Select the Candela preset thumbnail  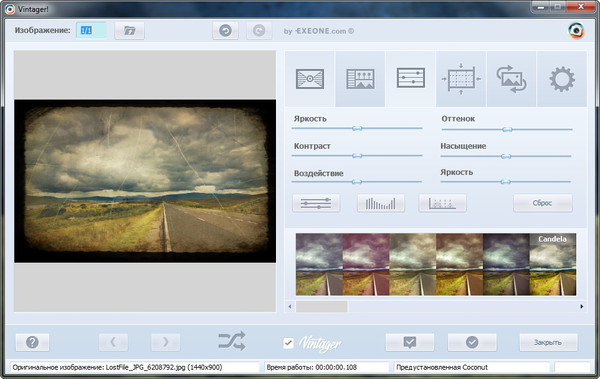pyautogui.click(x=553, y=264)
